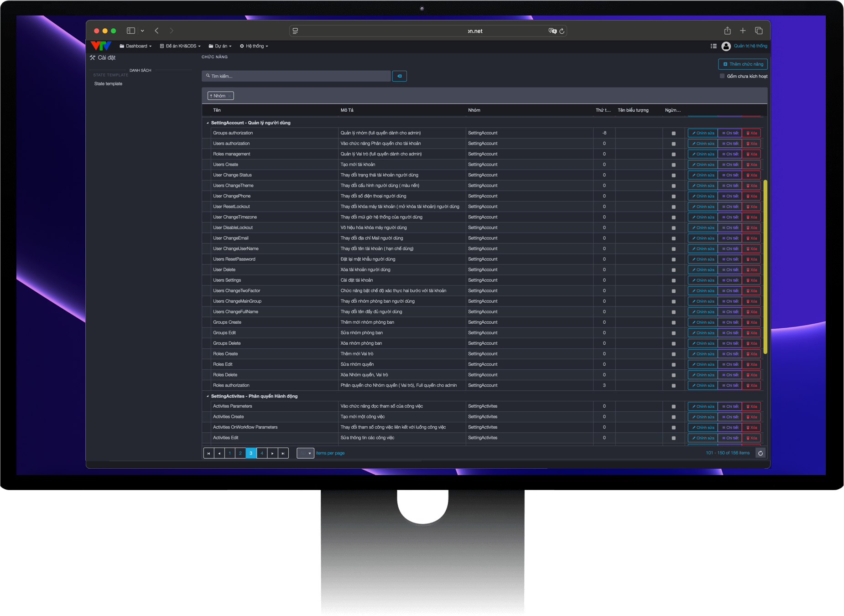The width and height of the screenshot is (844, 616).
Task: Click the list view icon beside avatar
Action: pos(714,46)
